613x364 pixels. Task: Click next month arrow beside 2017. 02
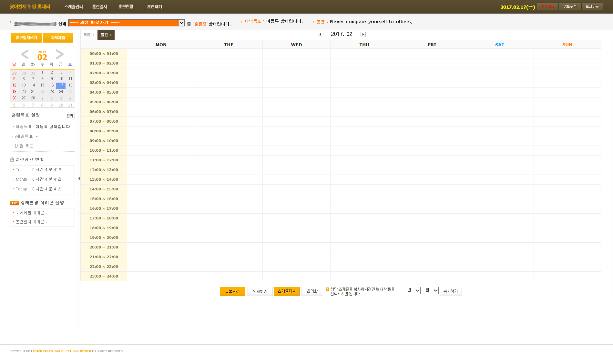[x=363, y=35]
